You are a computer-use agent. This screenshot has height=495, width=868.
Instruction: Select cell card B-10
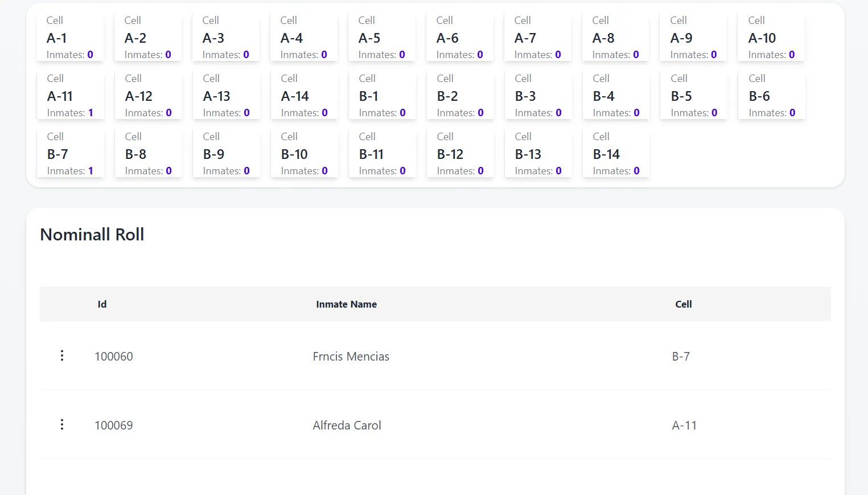click(x=304, y=154)
